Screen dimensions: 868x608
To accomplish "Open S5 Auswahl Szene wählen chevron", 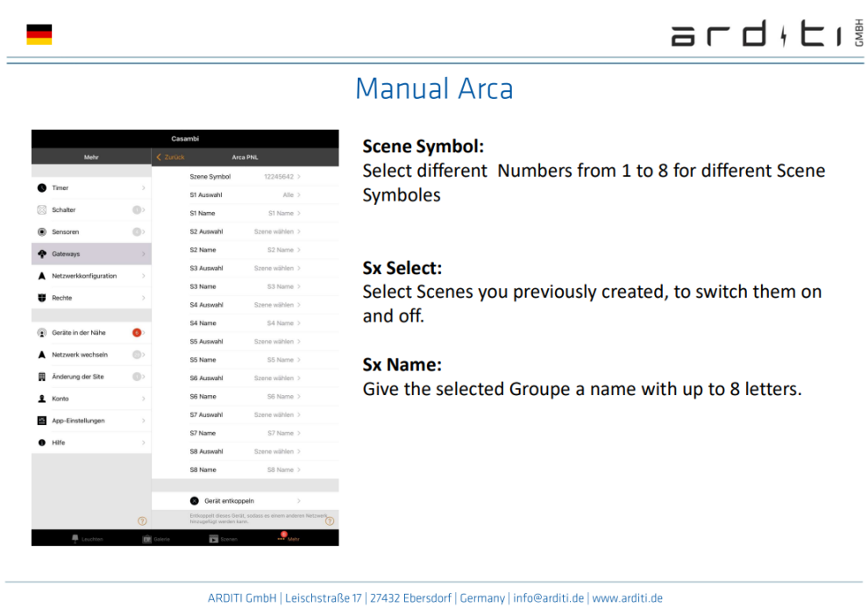I will pos(299,342).
